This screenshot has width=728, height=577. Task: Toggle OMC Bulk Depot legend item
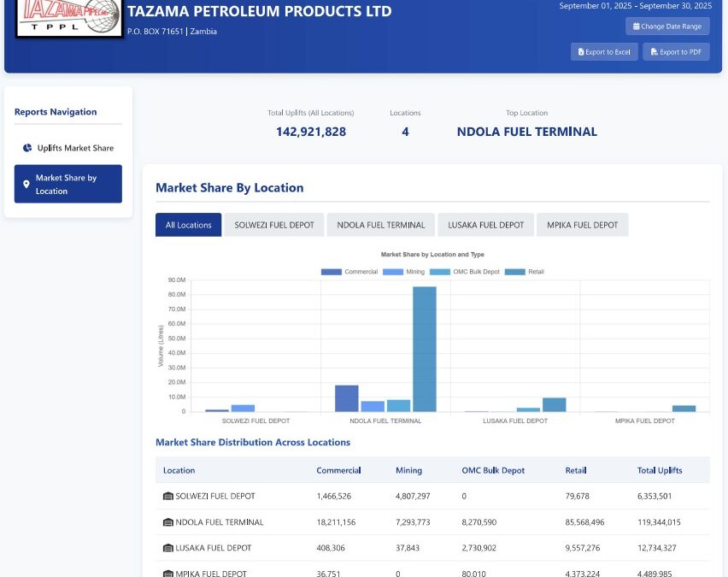click(x=464, y=272)
